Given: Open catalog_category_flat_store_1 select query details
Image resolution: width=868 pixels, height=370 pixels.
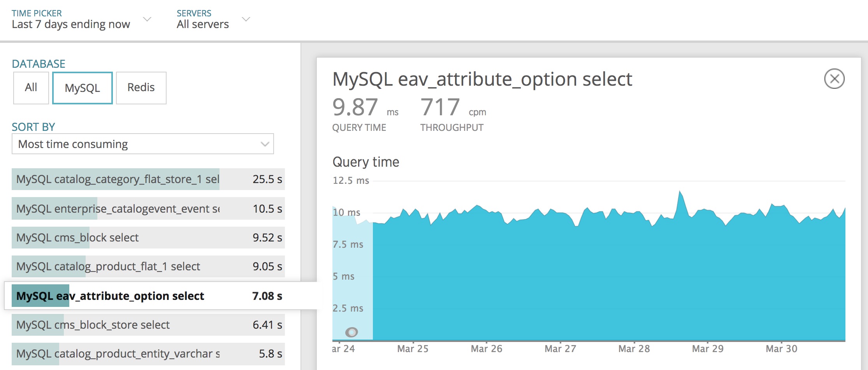Looking at the screenshot, I should click(148, 179).
